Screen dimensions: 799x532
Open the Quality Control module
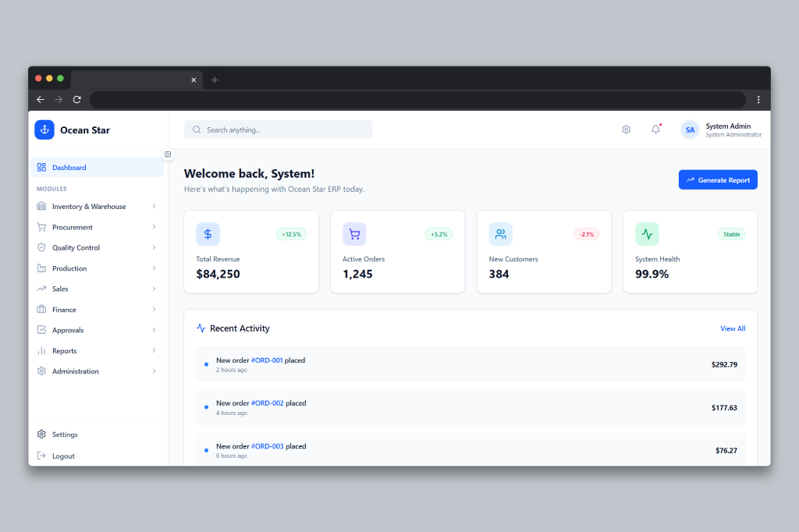[98, 247]
